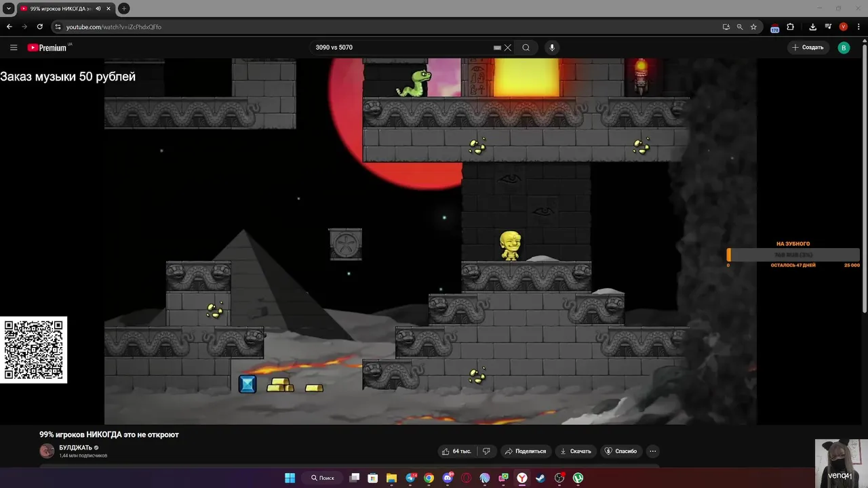Clear the search box with the X
Image resolution: width=868 pixels, height=488 pixels.
click(507, 47)
